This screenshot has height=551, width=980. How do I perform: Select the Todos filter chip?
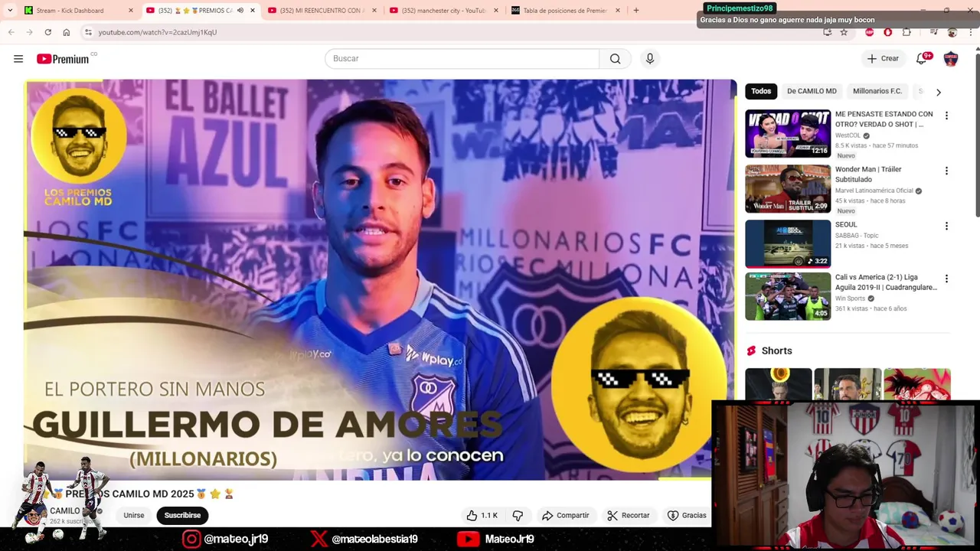[761, 91]
